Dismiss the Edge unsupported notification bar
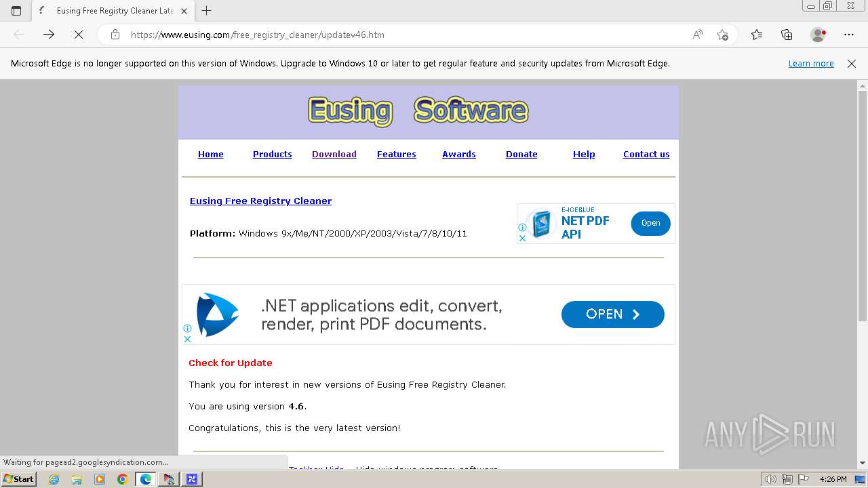Screen dimensions: 868x488 coord(852,63)
